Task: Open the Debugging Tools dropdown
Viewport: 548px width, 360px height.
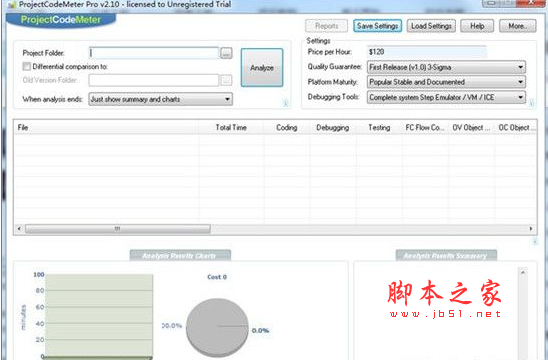Action: click(x=446, y=97)
